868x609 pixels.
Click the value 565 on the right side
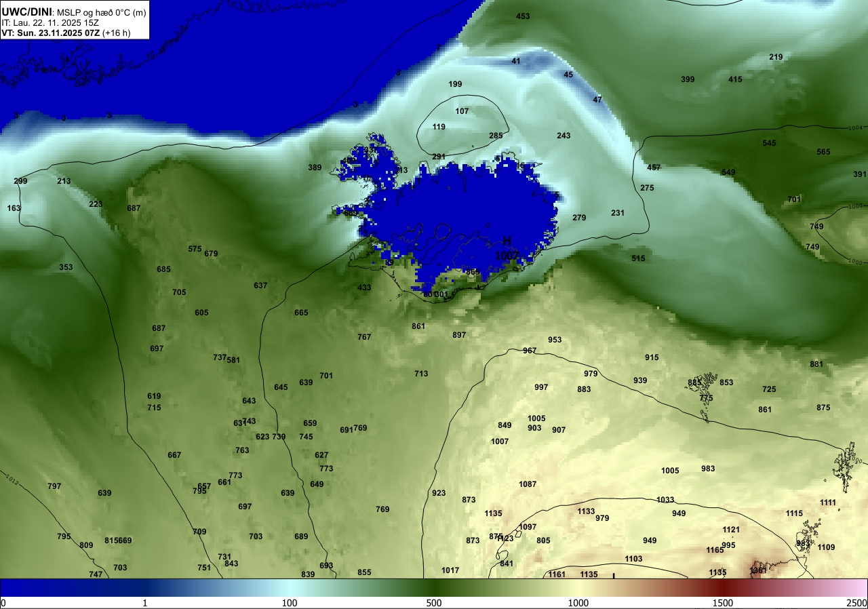coord(823,152)
